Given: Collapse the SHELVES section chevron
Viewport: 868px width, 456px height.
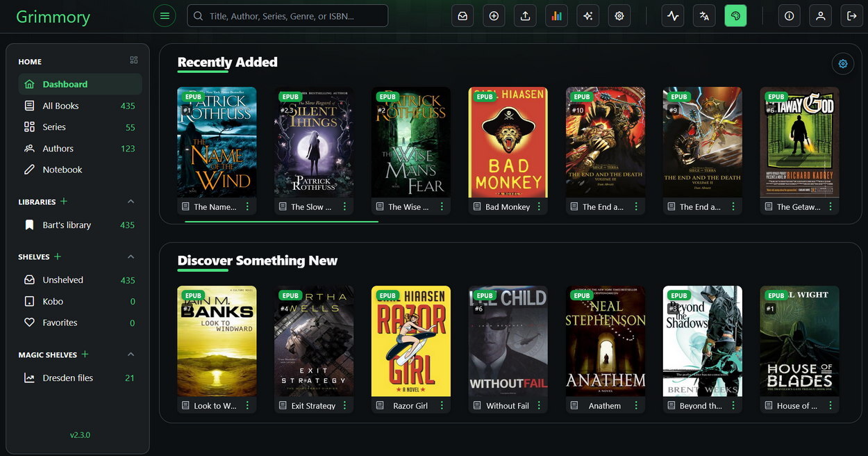Looking at the screenshot, I should (131, 256).
